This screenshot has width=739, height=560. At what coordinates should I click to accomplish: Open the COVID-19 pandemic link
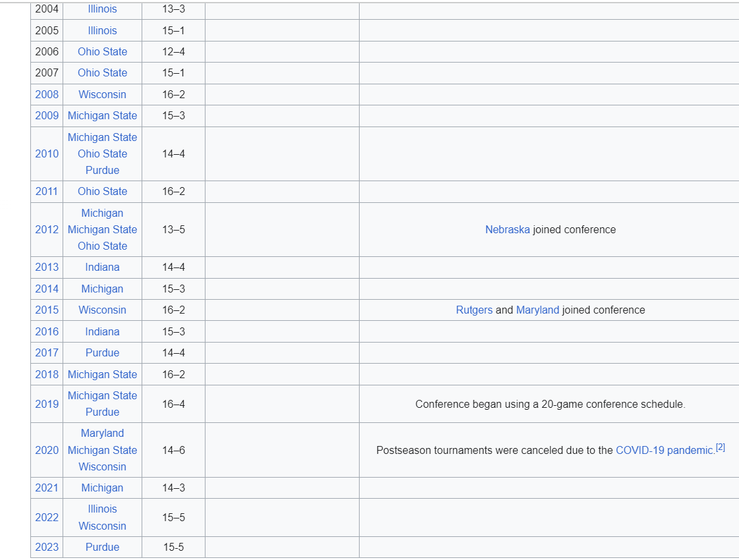coord(665,451)
